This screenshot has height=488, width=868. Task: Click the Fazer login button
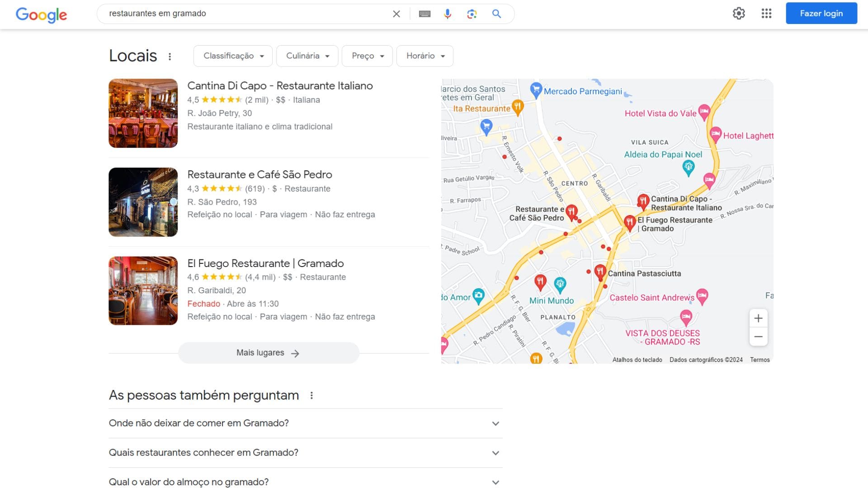(x=821, y=13)
